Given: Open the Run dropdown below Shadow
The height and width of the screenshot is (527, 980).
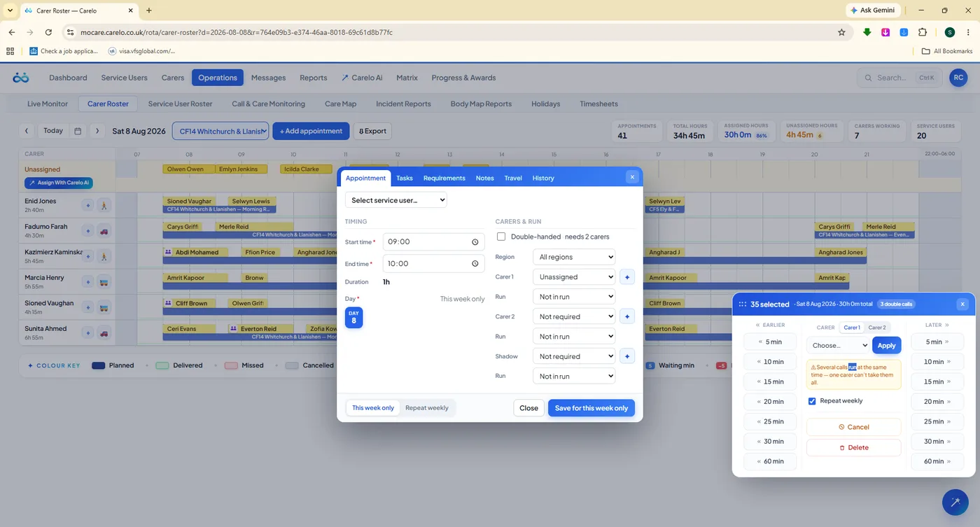Looking at the screenshot, I should click(574, 376).
